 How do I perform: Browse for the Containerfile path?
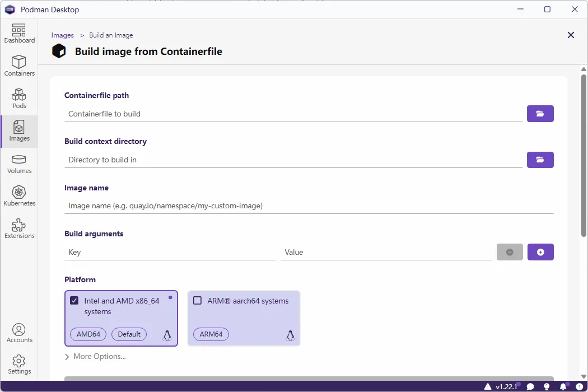(540, 114)
